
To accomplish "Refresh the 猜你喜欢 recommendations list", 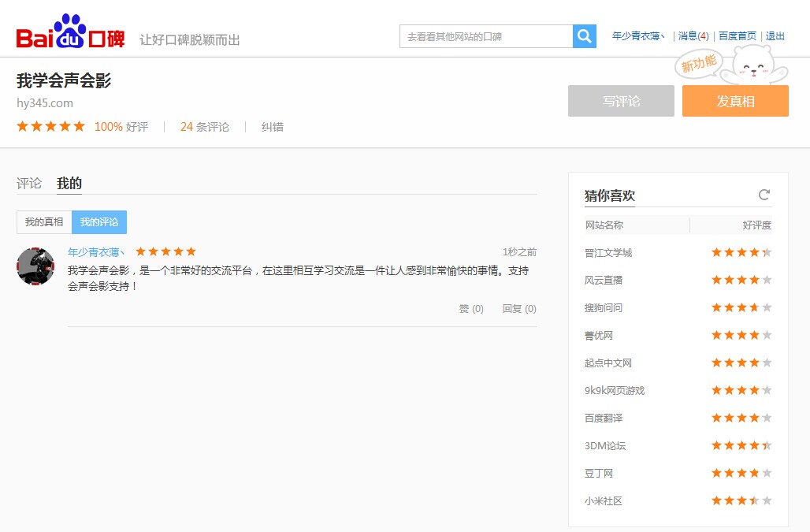I will [x=764, y=195].
